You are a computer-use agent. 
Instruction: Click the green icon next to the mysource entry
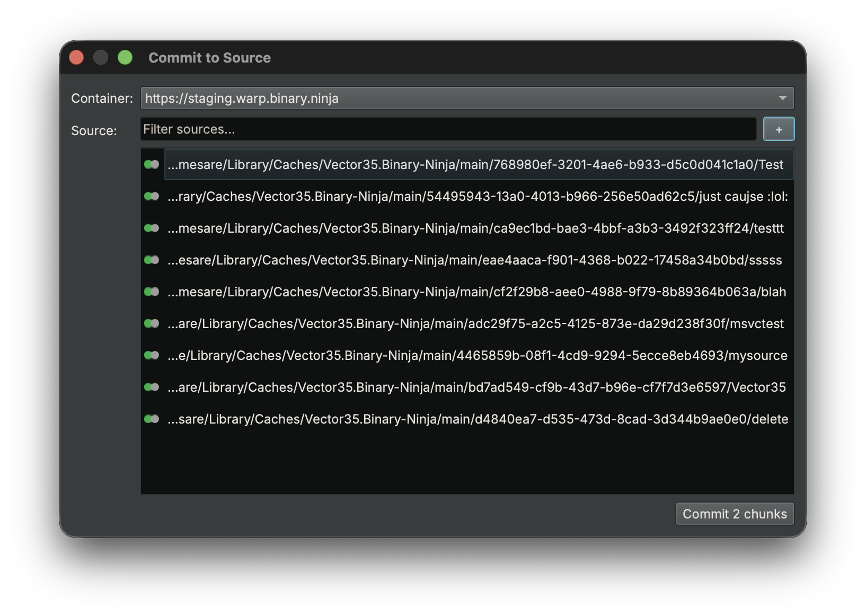(152, 355)
